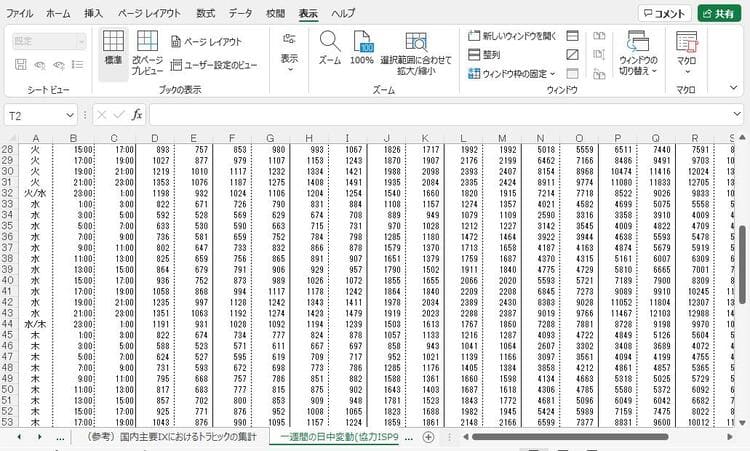Image resolution: width=750 pixels, height=451 pixels.
Task: Open 改ページプレビュー page break preview
Action: pyautogui.click(x=147, y=52)
